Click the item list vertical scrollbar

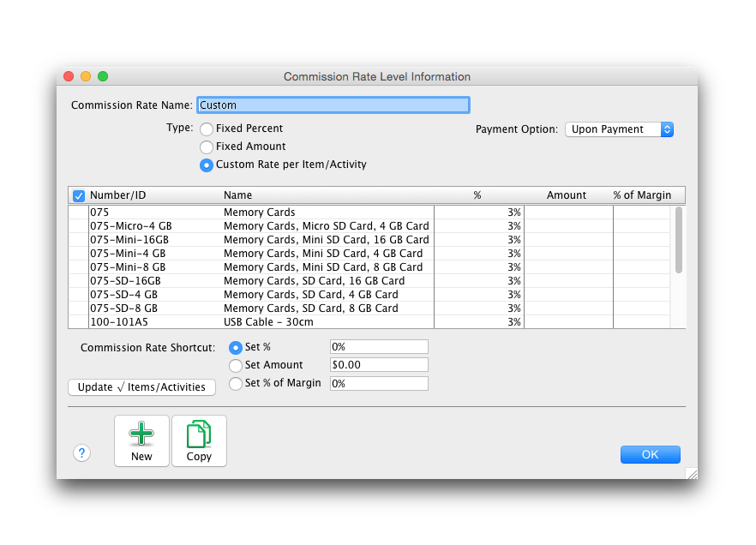tap(679, 240)
